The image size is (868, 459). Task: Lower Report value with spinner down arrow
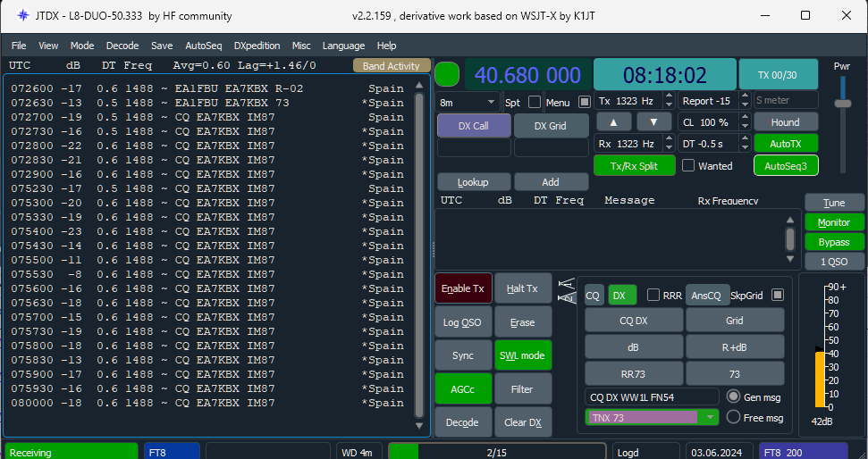tap(746, 105)
